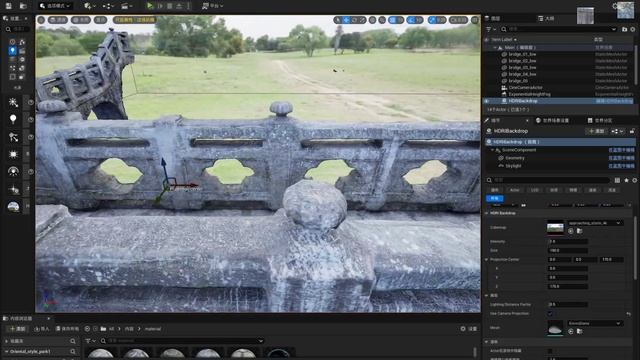Add a Rect Light actor
Image resolution: width=640 pixels, height=360 pixels.
[13, 154]
